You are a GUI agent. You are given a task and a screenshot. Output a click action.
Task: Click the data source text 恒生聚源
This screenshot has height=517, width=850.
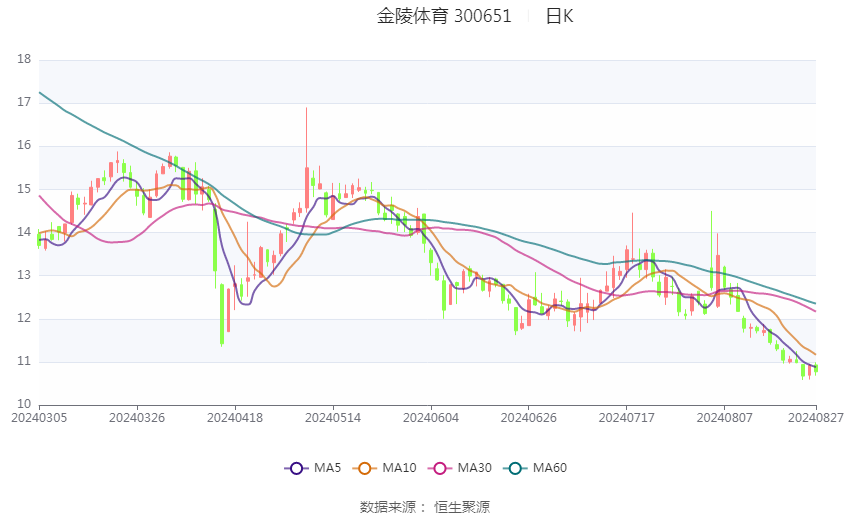pyautogui.click(x=462, y=507)
